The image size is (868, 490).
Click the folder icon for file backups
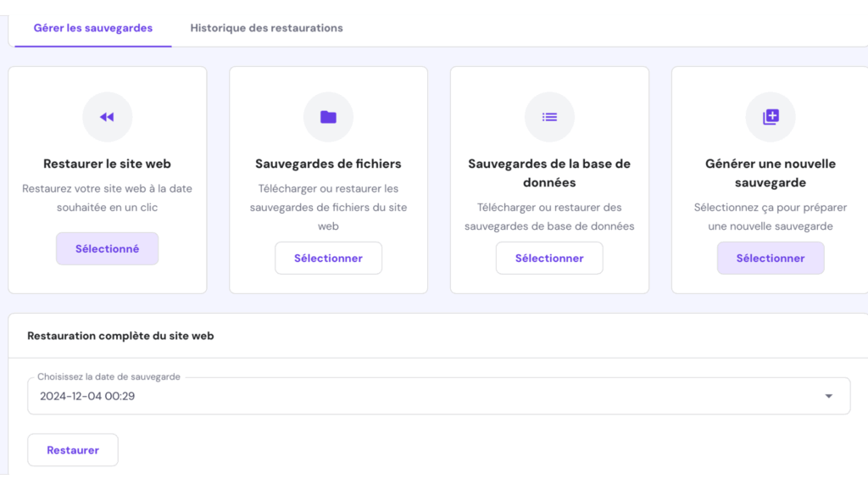point(328,117)
